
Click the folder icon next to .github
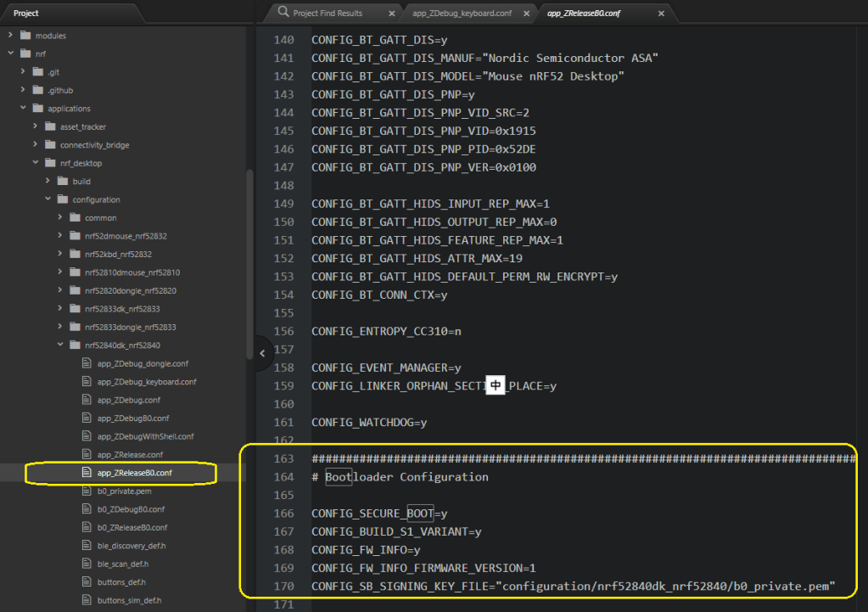point(37,90)
